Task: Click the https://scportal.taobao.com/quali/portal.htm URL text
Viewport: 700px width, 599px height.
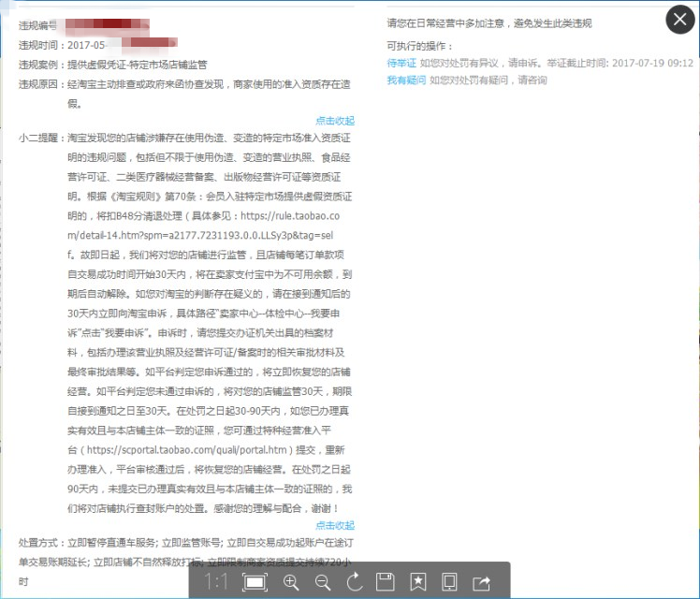Action: click(x=189, y=450)
